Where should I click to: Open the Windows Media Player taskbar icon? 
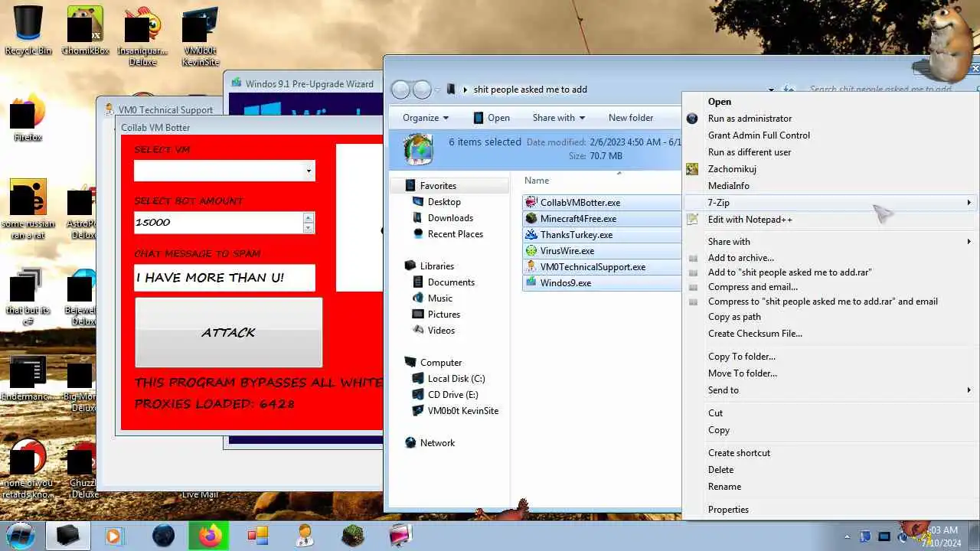114,535
